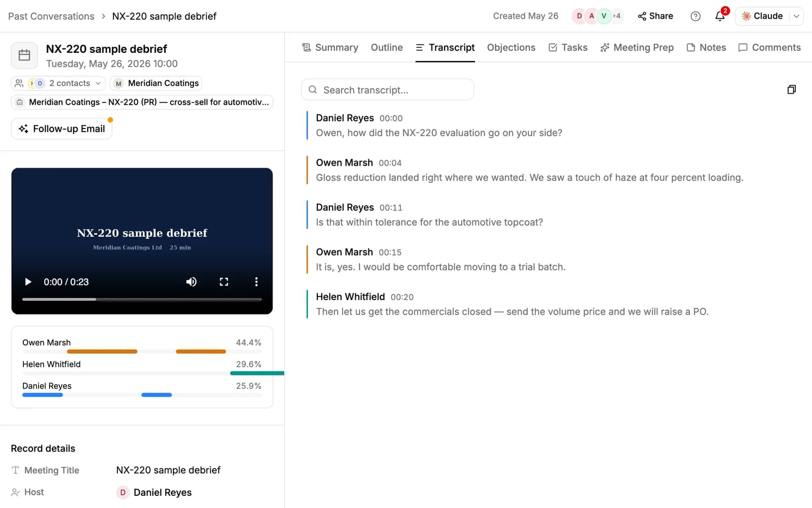This screenshot has width=812, height=508.
Task: Open the Meeting Prep tab
Action: pos(637,47)
